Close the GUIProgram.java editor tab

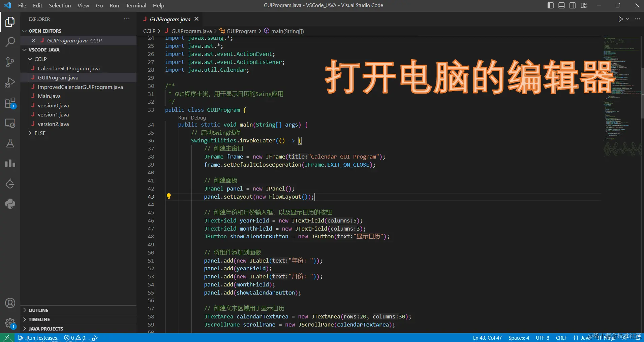coord(196,19)
